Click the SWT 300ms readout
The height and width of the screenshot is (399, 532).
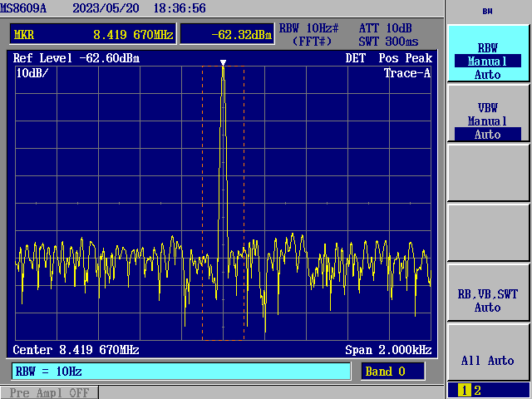pyautogui.click(x=389, y=42)
